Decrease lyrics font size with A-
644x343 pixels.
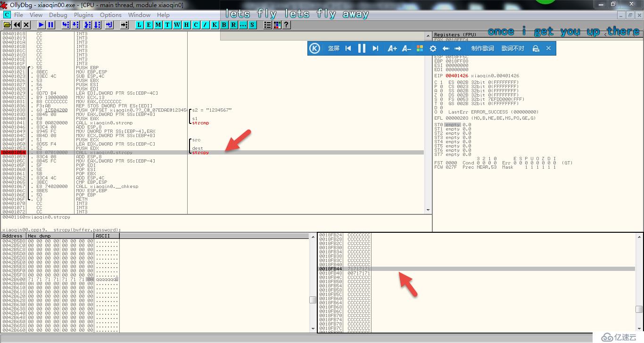[x=406, y=48]
